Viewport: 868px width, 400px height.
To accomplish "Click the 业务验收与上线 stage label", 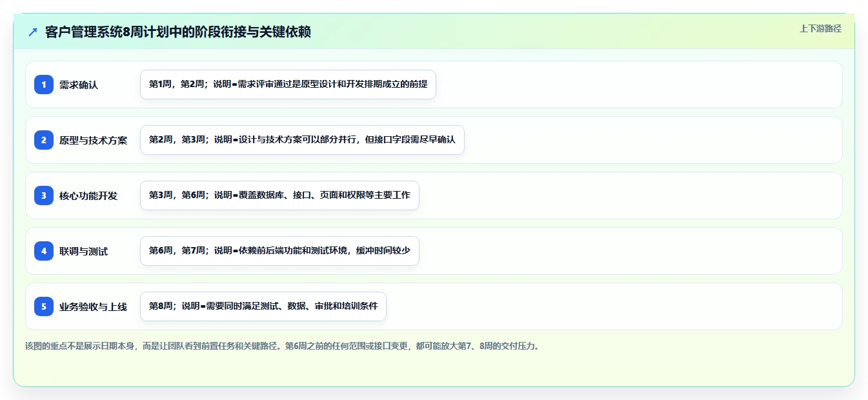I will (94, 306).
